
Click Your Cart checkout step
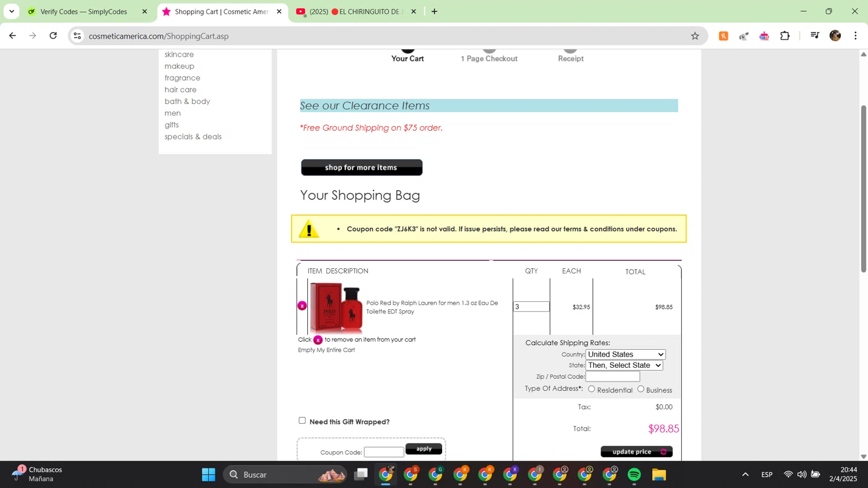(407, 58)
